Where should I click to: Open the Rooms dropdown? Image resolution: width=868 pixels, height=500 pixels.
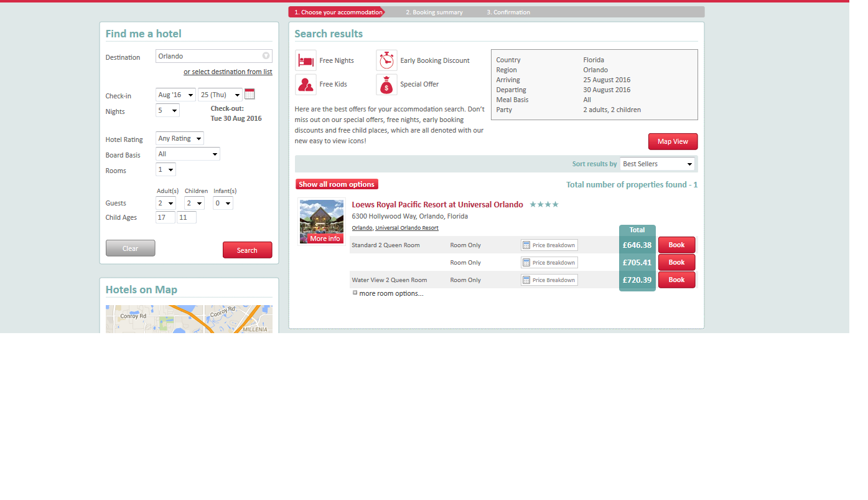click(x=166, y=169)
